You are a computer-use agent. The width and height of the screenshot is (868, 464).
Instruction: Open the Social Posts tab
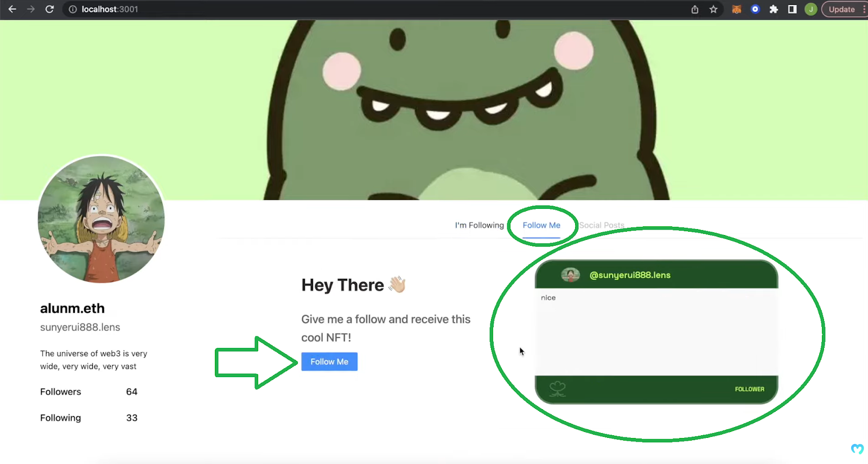pyautogui.click(x=602, y=225)
